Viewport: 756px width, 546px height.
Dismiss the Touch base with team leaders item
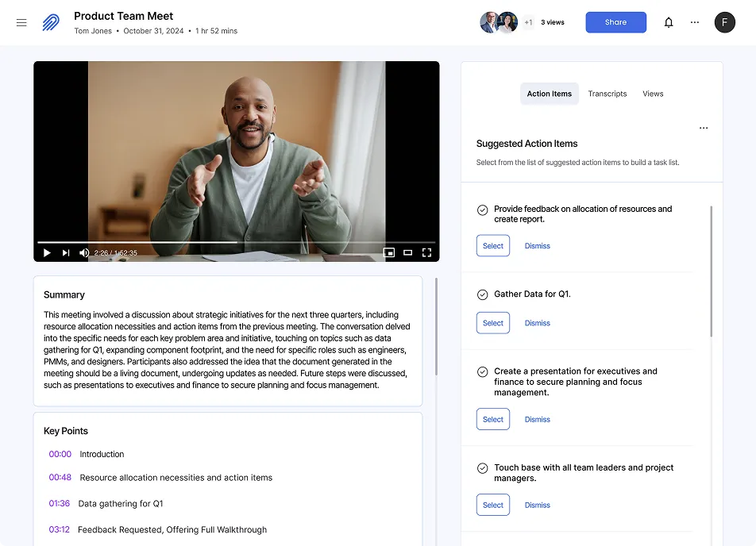(x=537, y=505)
